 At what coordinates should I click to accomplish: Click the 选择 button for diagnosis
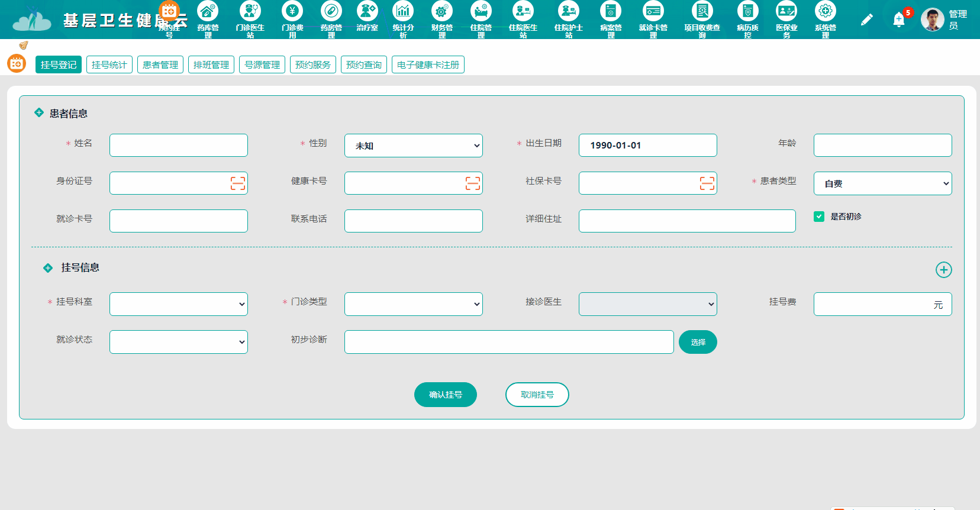pos(698,342)
